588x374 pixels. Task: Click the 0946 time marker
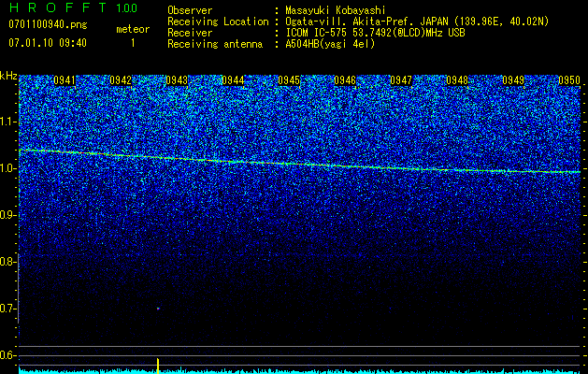tap(345, 80)
